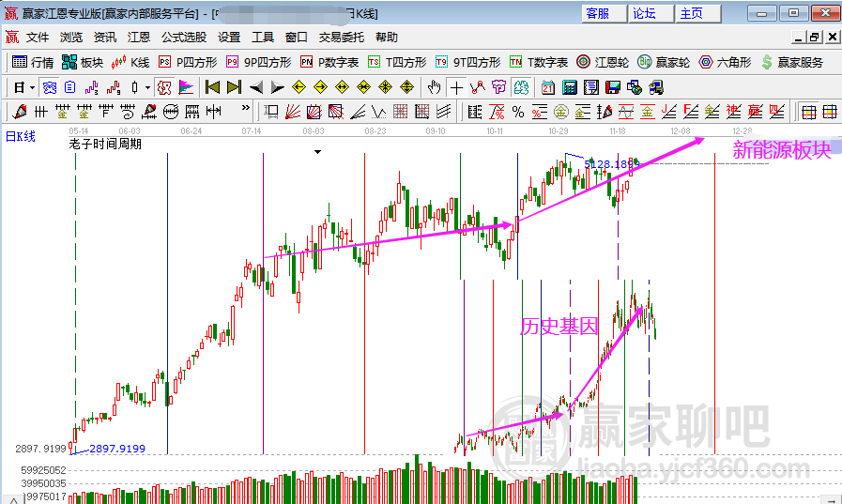Click the 日K线 chart label
Screen dimensions: 842x504
click(x=21, y=136)
